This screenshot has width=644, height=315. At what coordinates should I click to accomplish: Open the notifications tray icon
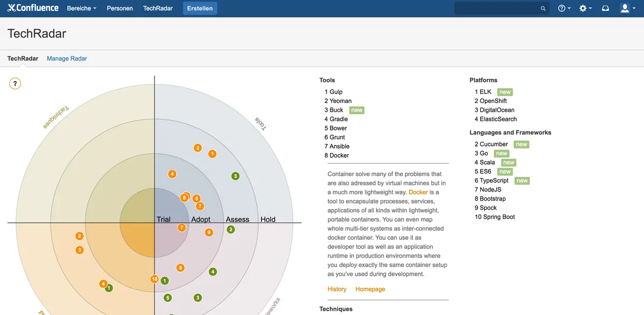pos(605,8)
